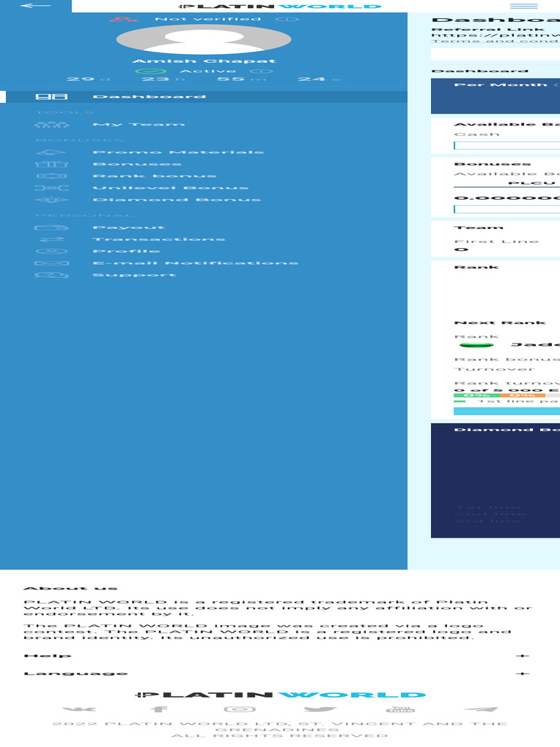Click the footer Platin World logo

[x=280, y=695]
